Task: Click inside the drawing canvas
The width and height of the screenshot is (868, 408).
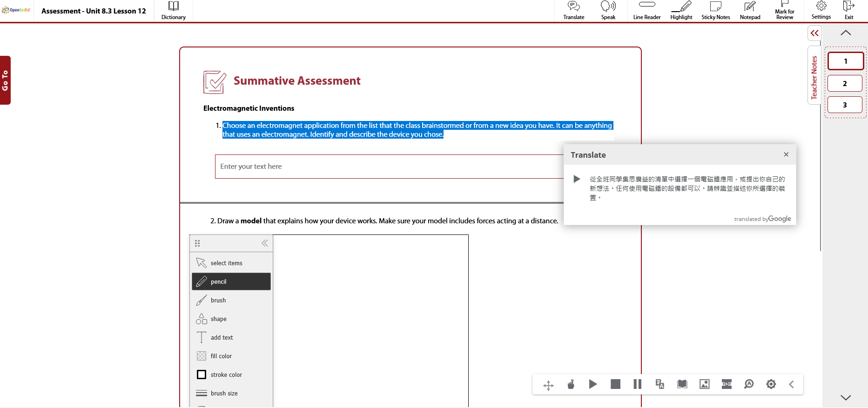Action: tap(370, 321)
